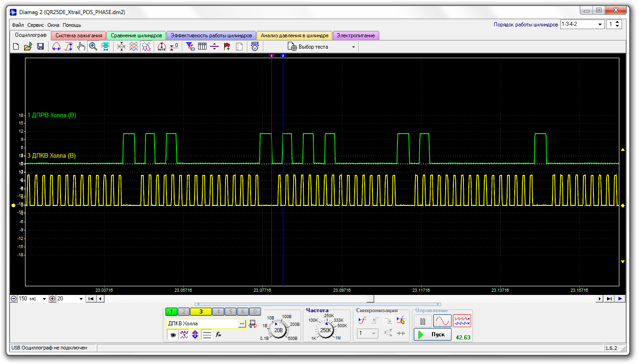Image resolution: width=638 pixels, height=364 pixels.
Task: Open the signal filter funnel icon
Action: tap(191, 46)
